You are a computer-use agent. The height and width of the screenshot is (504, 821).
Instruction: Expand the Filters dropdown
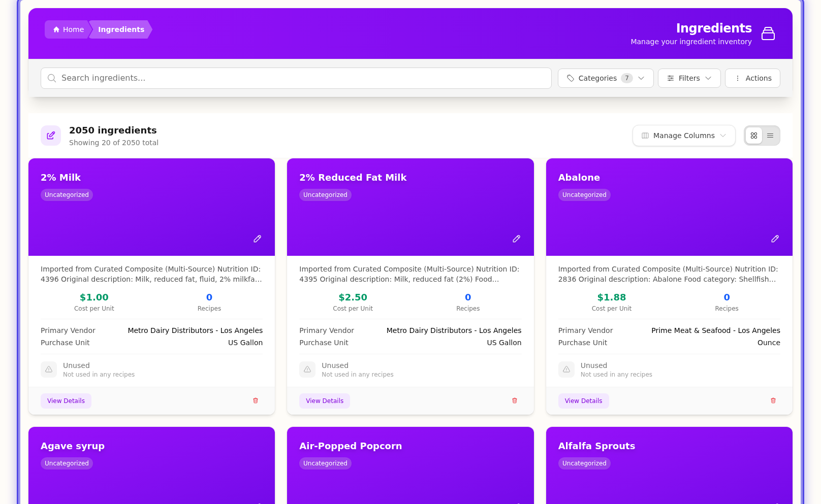pos(689,78)
